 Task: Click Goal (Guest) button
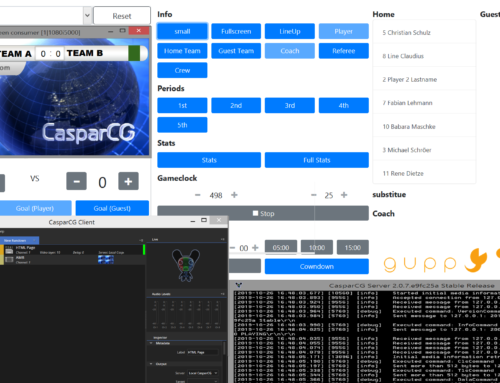pos(112,208)
